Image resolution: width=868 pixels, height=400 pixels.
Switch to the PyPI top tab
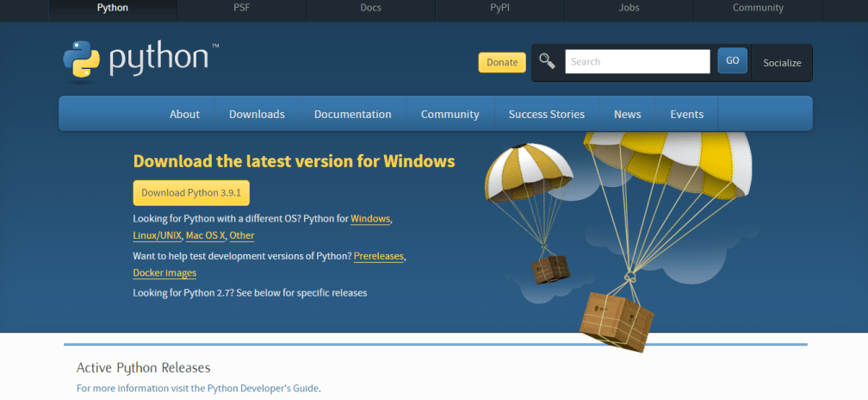(499, 8)
